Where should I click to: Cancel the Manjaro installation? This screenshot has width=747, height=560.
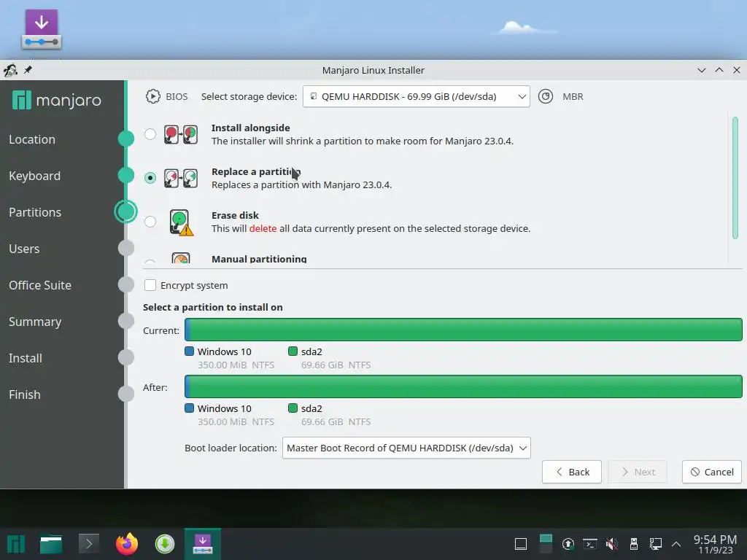click(712, 472)
